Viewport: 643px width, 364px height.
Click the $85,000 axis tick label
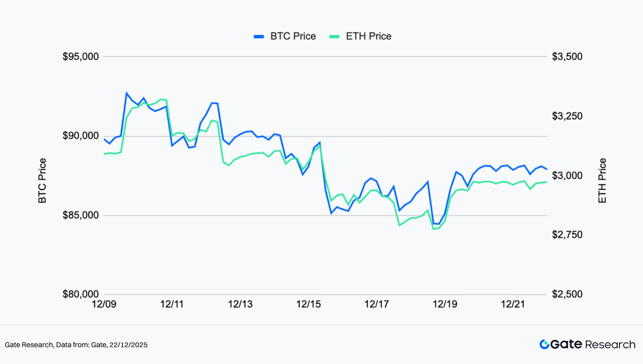tap(81, 215)
